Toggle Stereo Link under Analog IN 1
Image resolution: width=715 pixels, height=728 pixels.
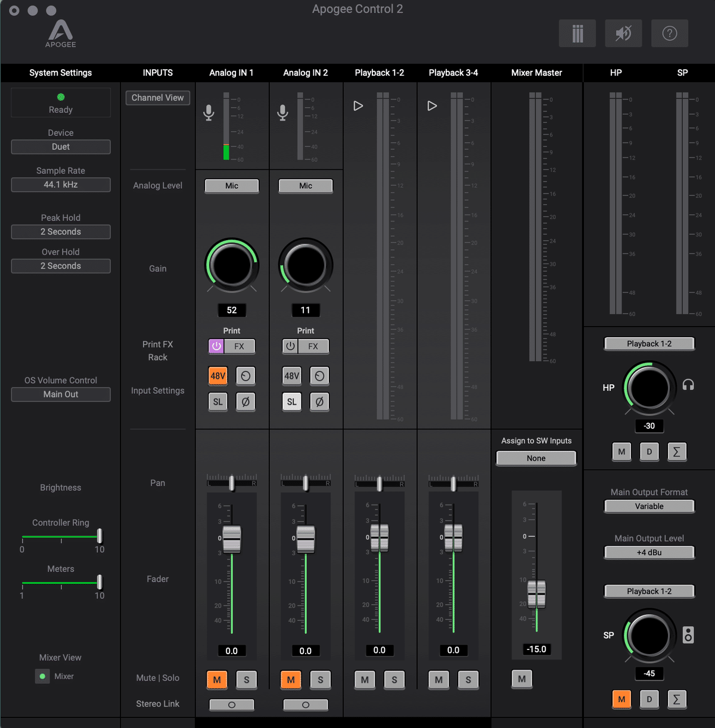[x=232, y=705]
